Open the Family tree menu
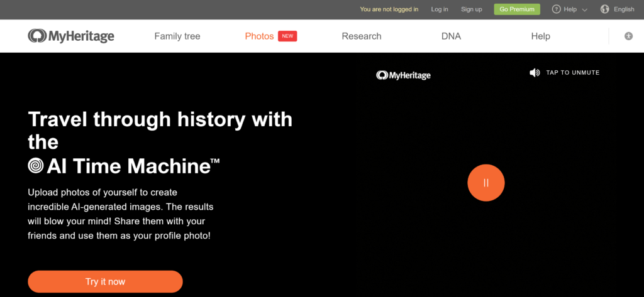644x297 pixels. tap(177, 36)
